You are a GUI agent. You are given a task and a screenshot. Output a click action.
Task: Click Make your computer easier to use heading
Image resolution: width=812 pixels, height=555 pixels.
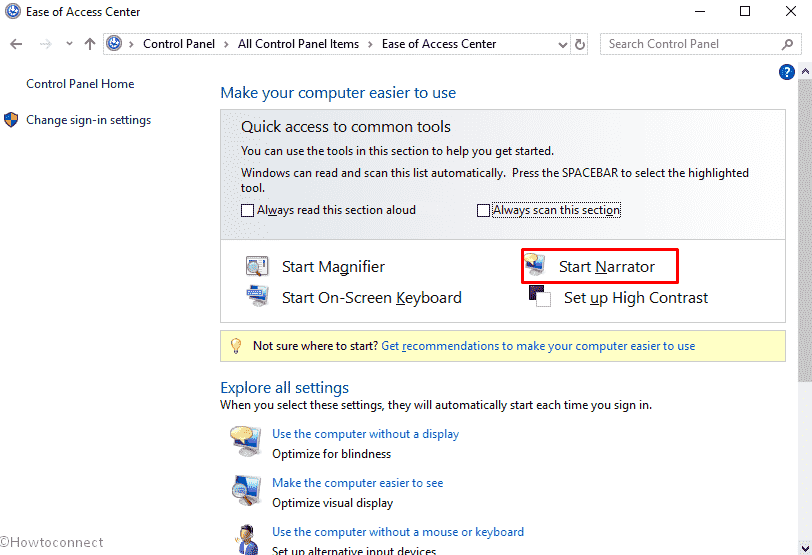[338, 93]
